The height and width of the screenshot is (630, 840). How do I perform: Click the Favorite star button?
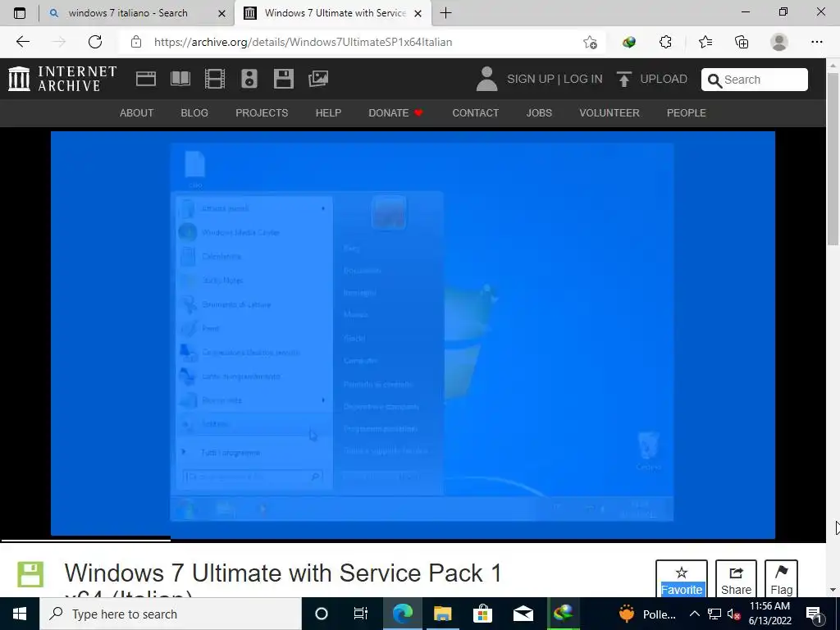pyautogui.click(x=682, y=580)
